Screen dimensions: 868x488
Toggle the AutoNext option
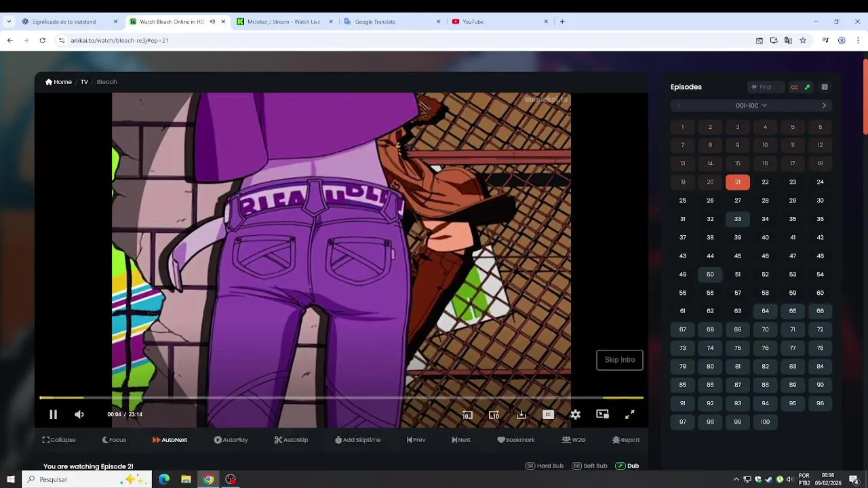coord(170,440)
